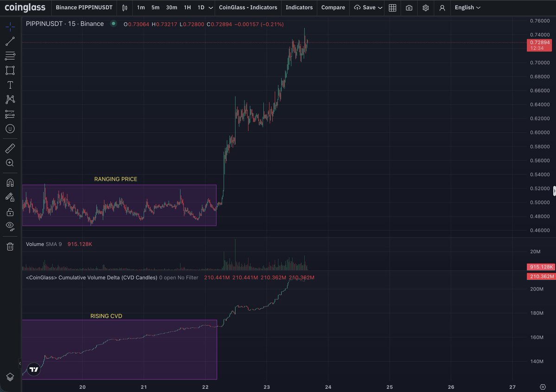
Task: Collapse the left drawing toolbar arrow
Action: pos(20,363)
